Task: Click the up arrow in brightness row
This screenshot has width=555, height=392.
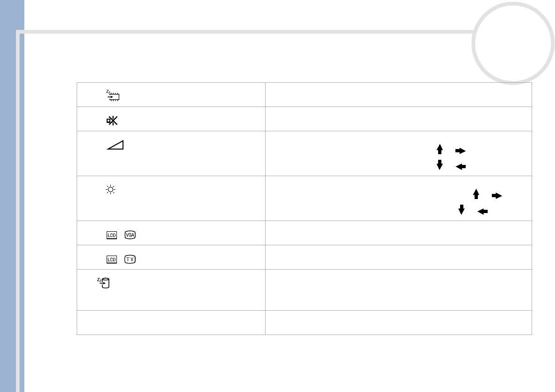Action: tap(476, 194)
